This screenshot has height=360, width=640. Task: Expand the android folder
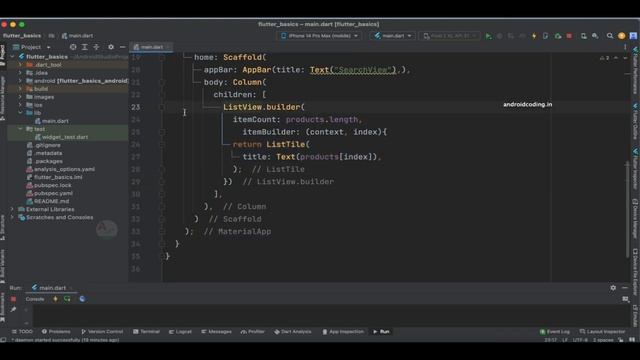point(20,81)
